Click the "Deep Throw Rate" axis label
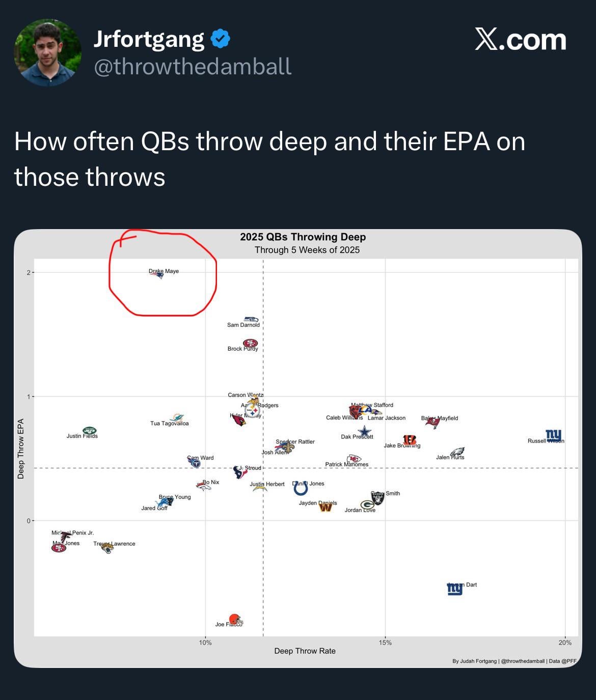The width and height of the screenshot is (596, 700). coord(305,651)
